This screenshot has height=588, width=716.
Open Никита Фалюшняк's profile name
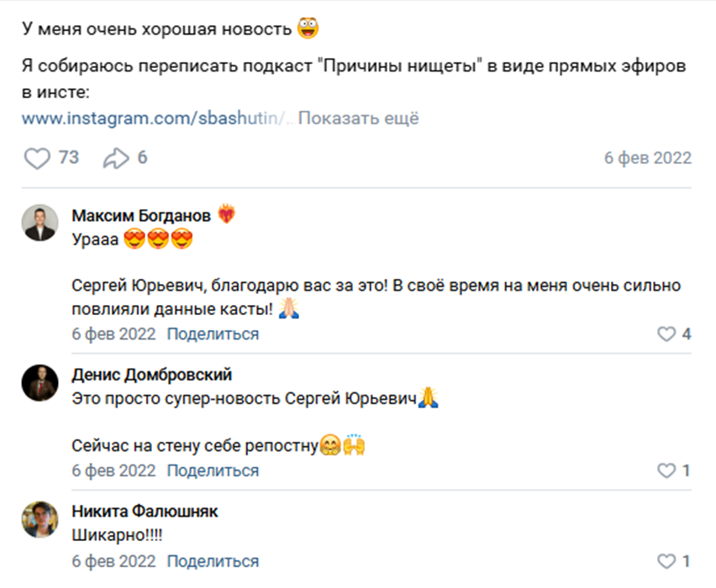tap(145, 512)
